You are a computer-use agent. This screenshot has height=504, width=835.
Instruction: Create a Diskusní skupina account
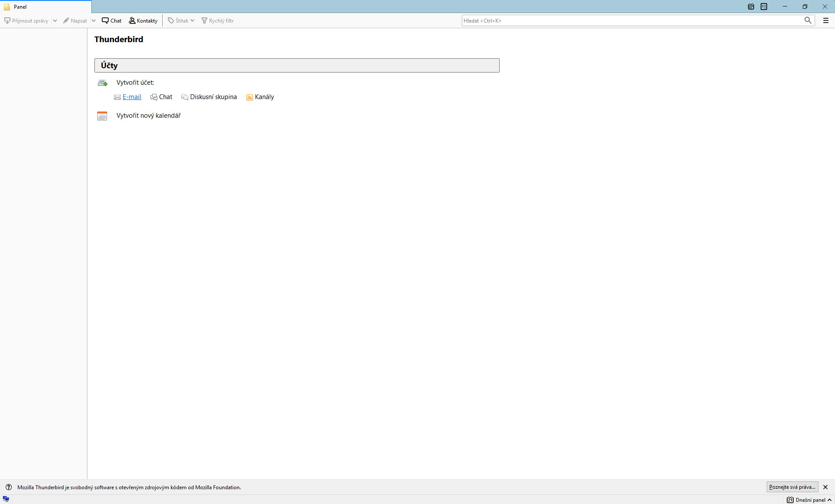click(x=214, y=97)
